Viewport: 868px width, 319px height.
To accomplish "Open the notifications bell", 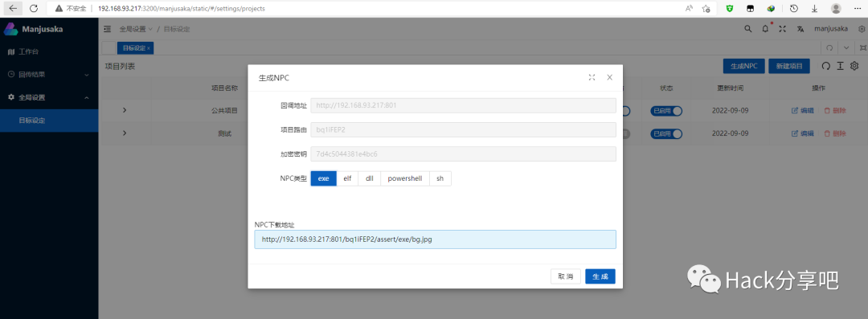I will pyautogui.click(x=765, y=29).
